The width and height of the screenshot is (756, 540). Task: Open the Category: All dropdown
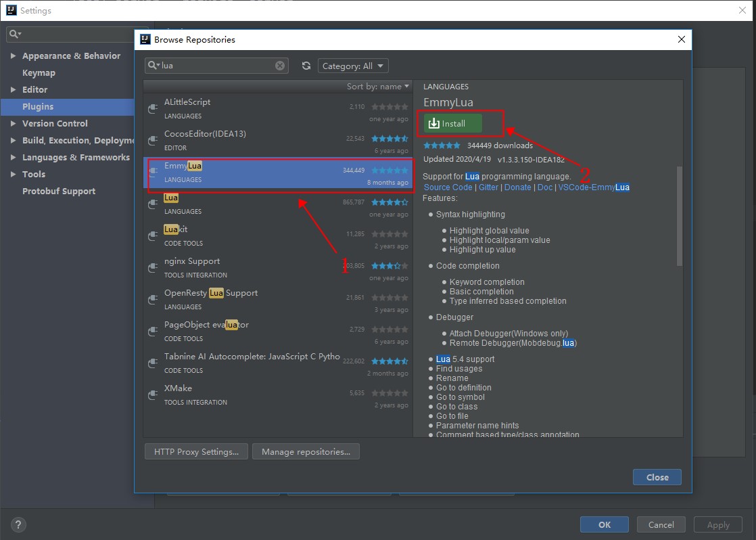353,66
